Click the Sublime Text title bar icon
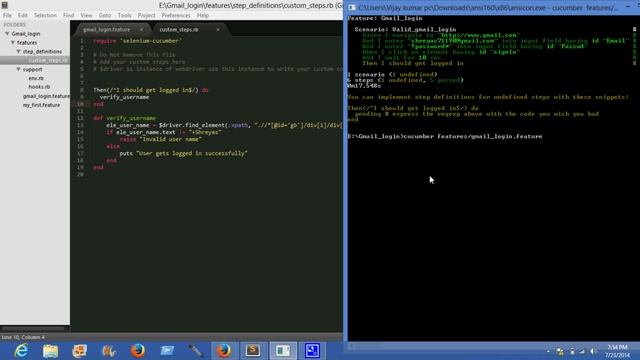 (x=4, y=5)
